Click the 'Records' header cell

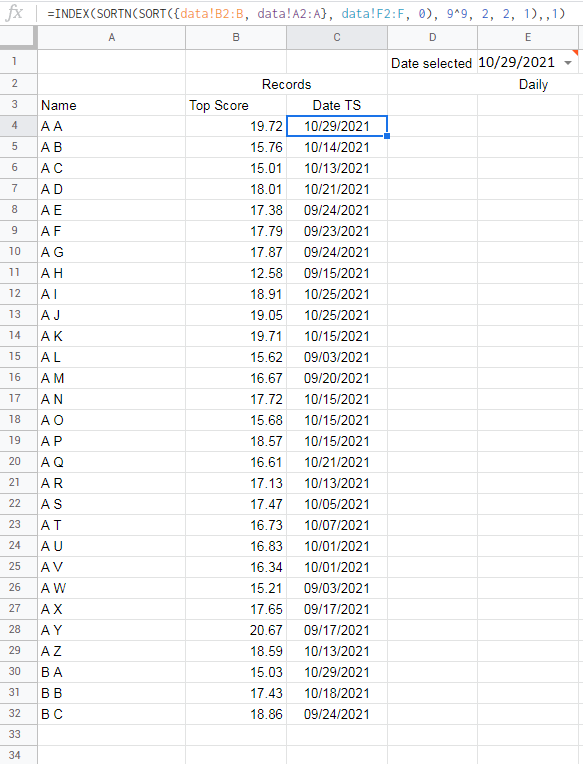click(x=286, y=84)
